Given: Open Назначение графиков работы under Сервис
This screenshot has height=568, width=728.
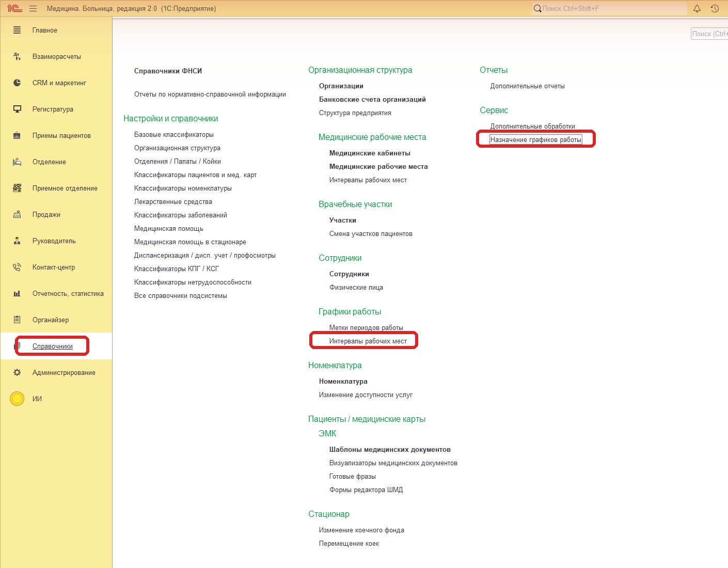Looking at the screenshot, I should point(536,139).
